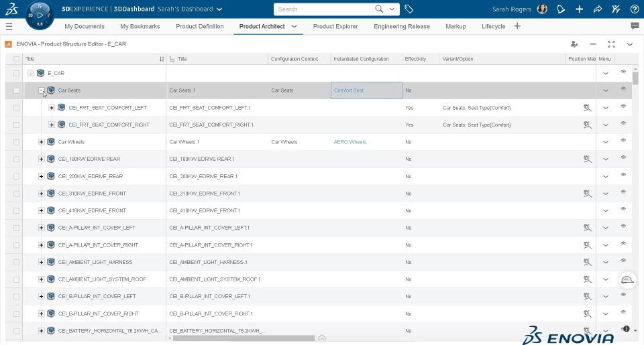
Task: Collapse the Car Seats node
Action: (41, 90)
